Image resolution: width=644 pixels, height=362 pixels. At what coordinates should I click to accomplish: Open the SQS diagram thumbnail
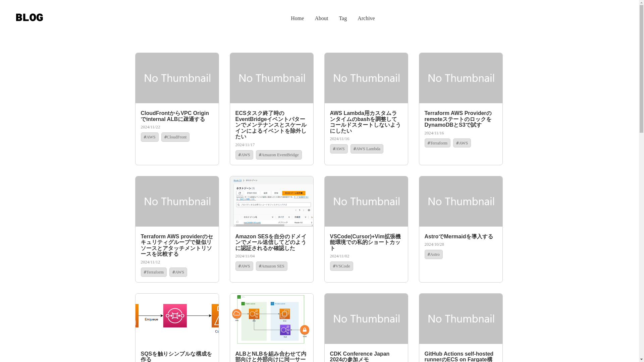(177, 319)
